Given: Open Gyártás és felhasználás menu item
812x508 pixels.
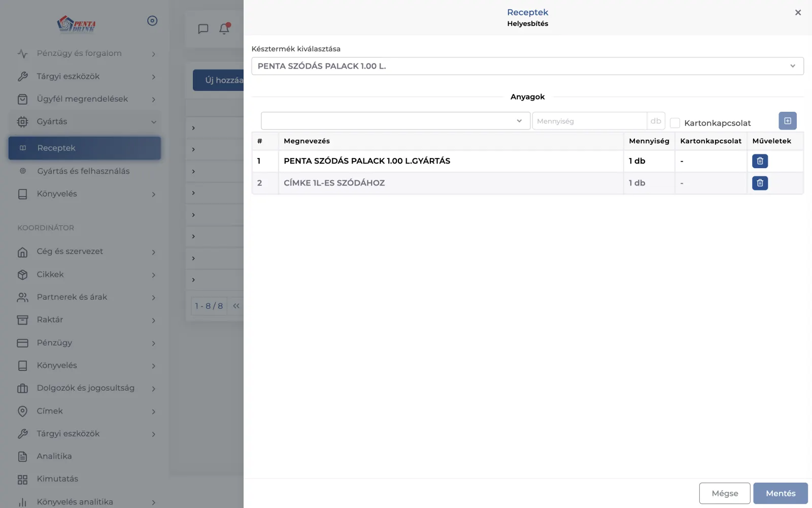Looking at the screenshot, I should click(85, 171).
